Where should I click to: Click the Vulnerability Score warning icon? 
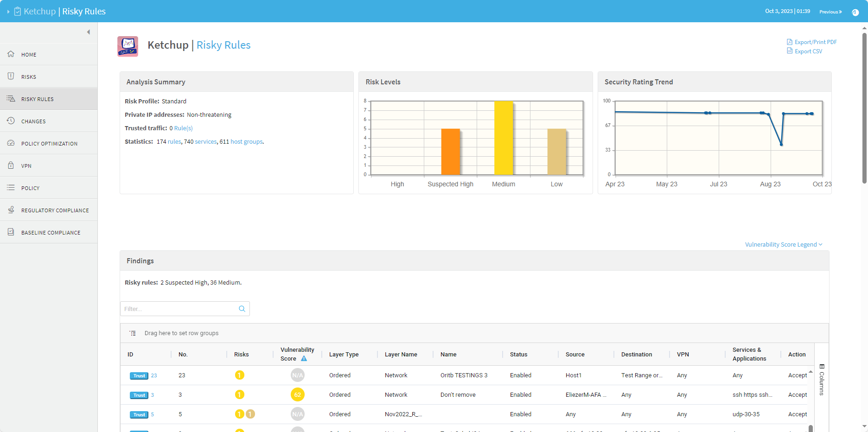[304, 359]
